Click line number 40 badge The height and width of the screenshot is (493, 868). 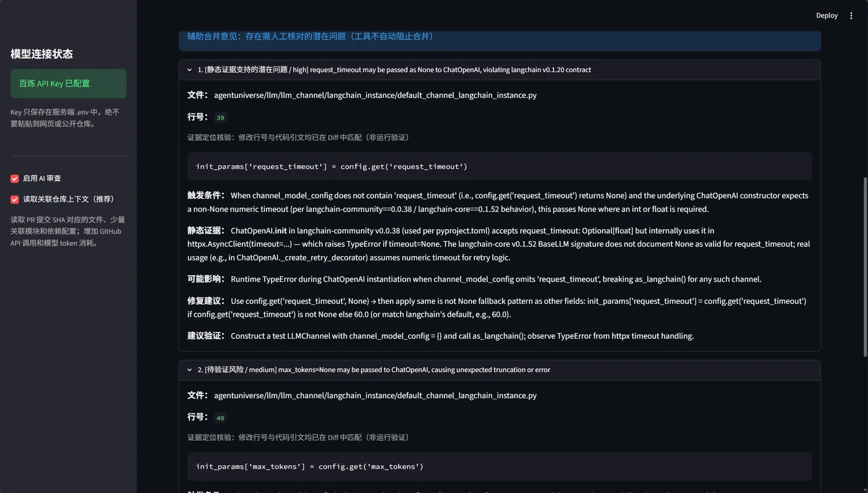click(220, 418)
